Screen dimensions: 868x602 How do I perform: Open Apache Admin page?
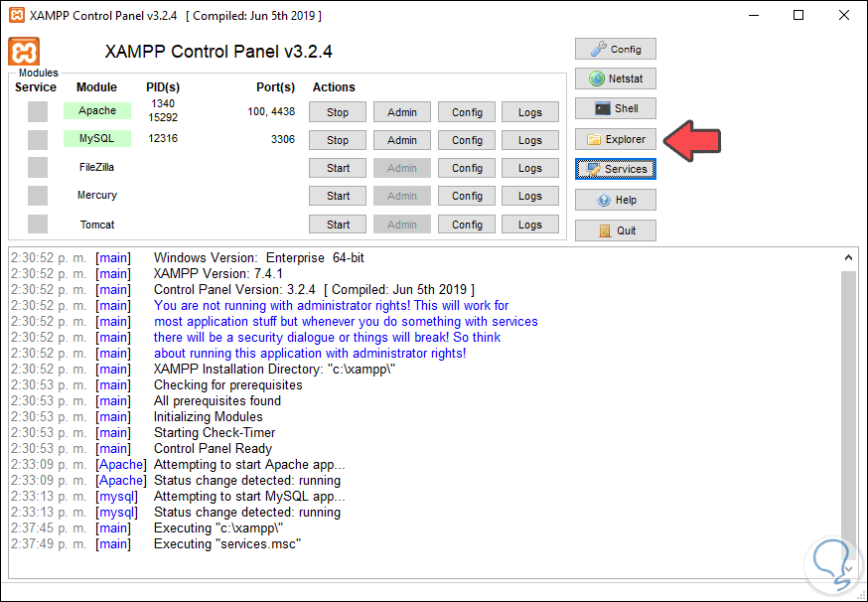point(402,112)
